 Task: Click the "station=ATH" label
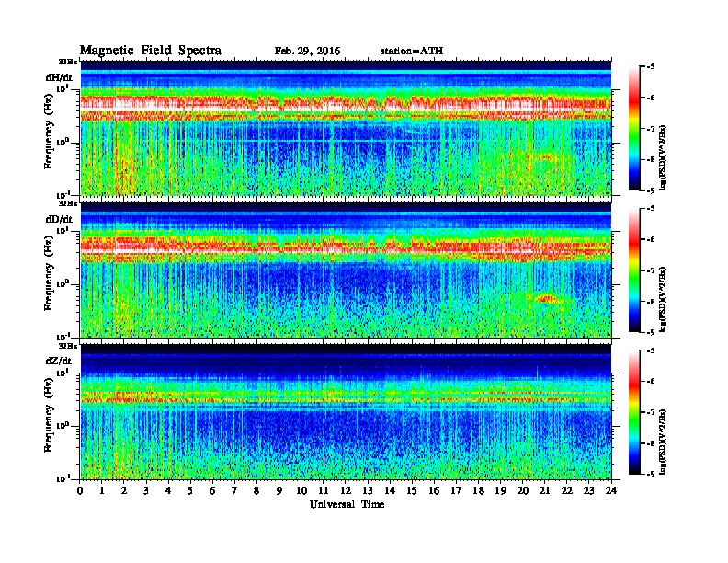(412, 52)
